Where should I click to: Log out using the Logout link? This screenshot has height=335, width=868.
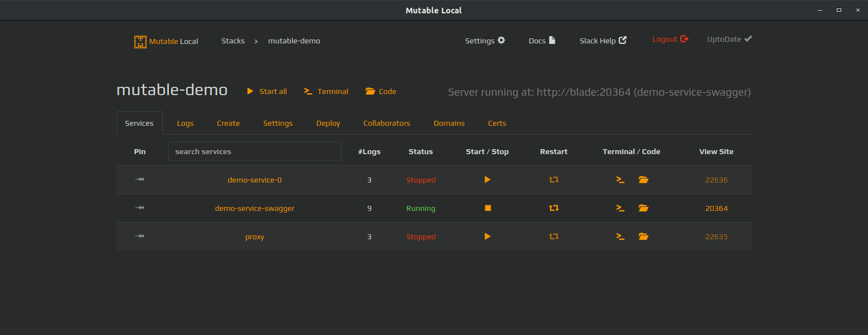pos(670,40)
